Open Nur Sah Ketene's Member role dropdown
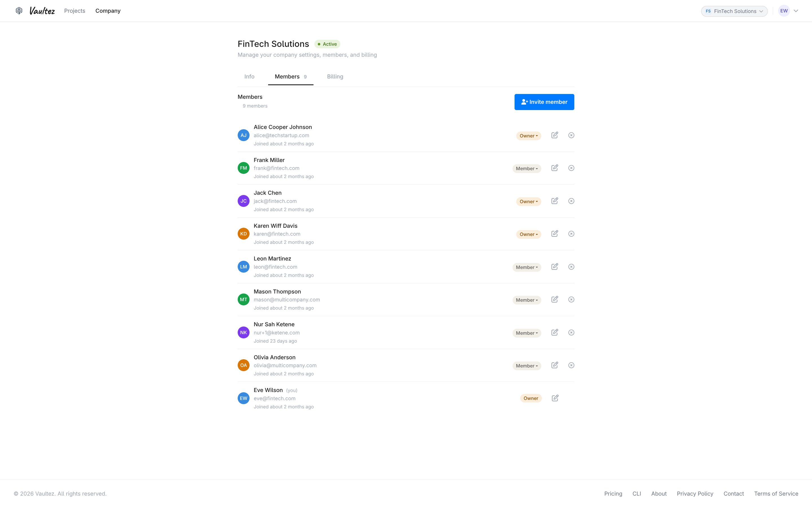The image size is (812, 508). (526, 333)
